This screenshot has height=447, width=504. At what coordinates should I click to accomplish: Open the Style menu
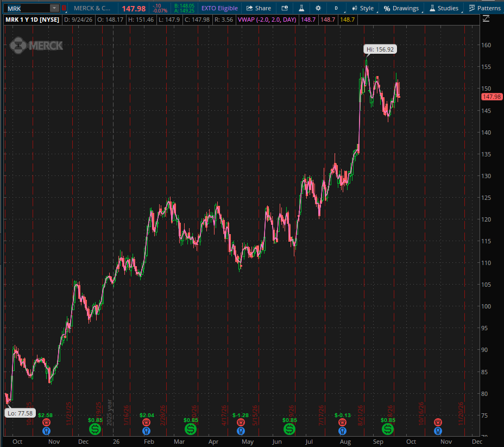363,8
